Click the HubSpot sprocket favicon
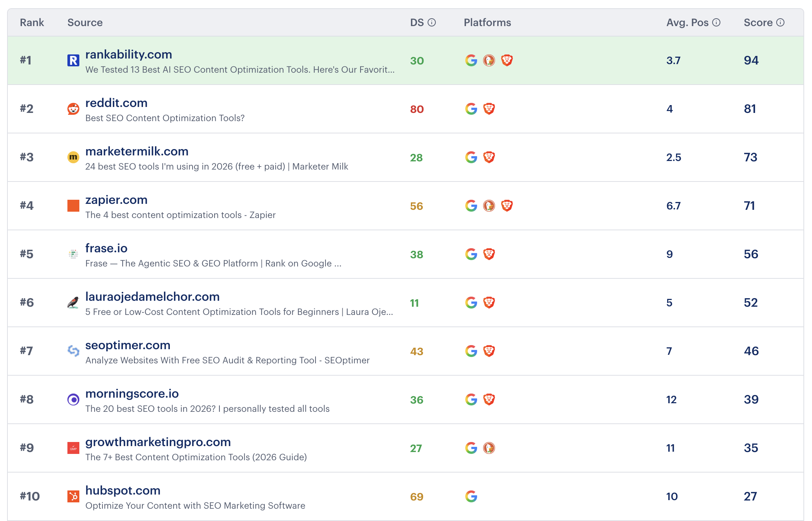This screenshot has width=812, height=521. click(73, 496)
